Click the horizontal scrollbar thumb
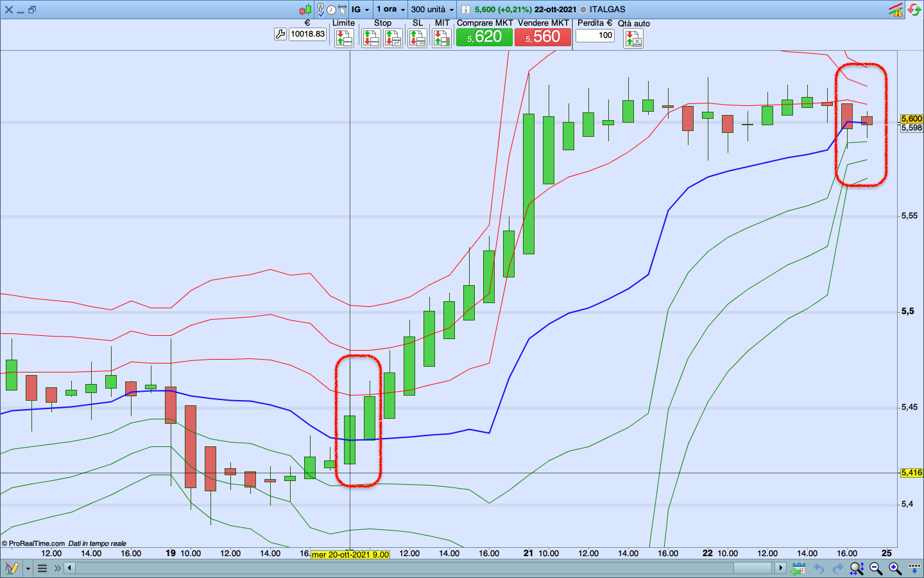 point(753,568)
